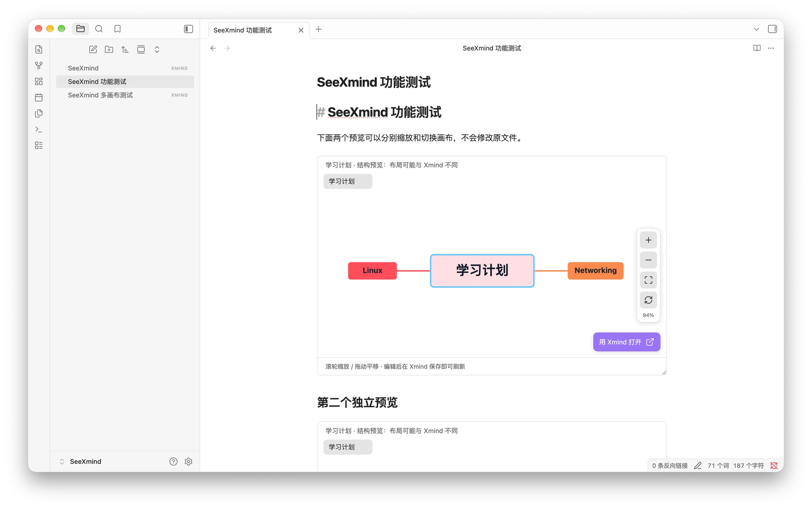Select the first 学习计划 sheet tab
Screen dimensions: 812x509
point(348,181)
